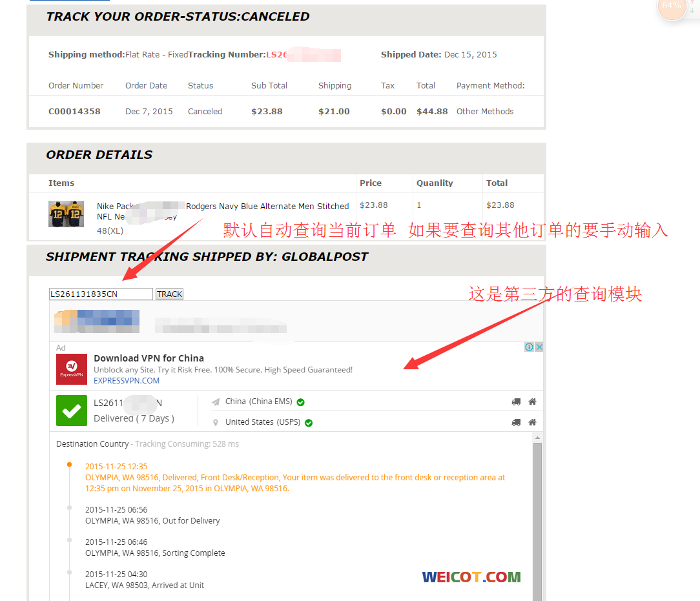Click the China (China EMS) carrier text
Image resolution: width=700 pixels, height=601 pixels.
coord(258,401)
